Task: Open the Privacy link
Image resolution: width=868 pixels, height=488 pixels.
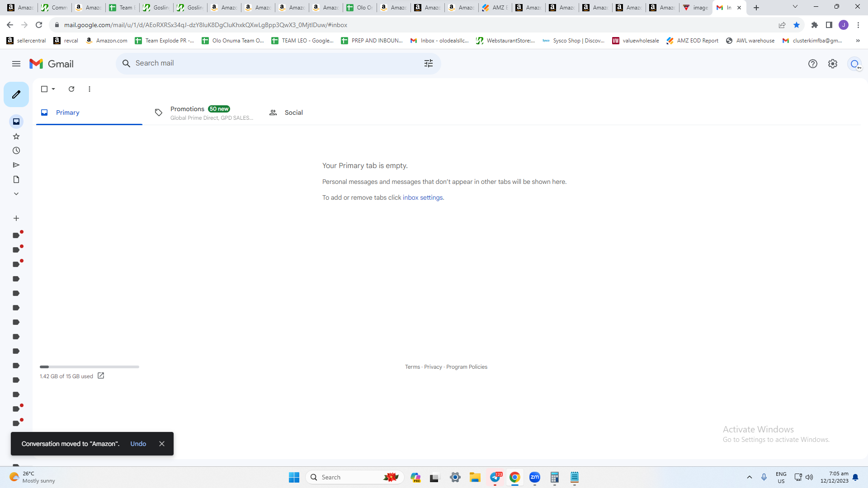Action: point(433,367)
